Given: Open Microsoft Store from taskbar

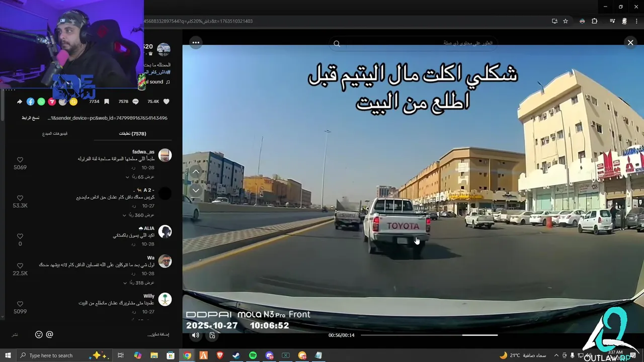Looking at the screenshot, I should (171, 355).
